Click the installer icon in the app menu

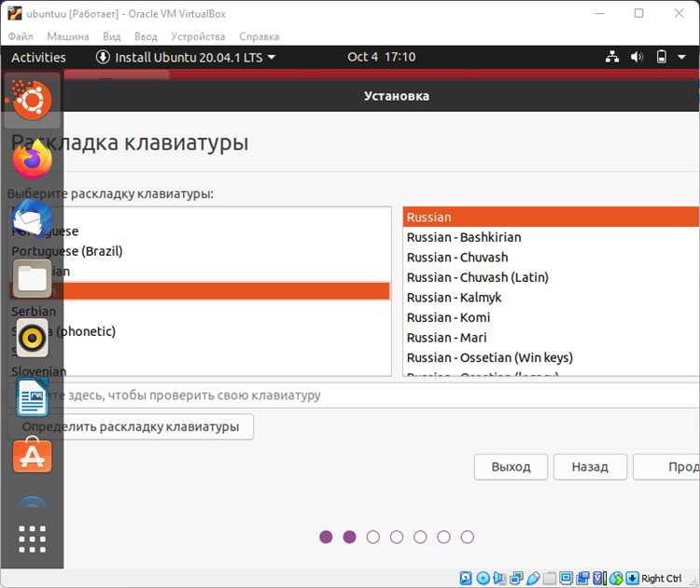coord(103,57)
